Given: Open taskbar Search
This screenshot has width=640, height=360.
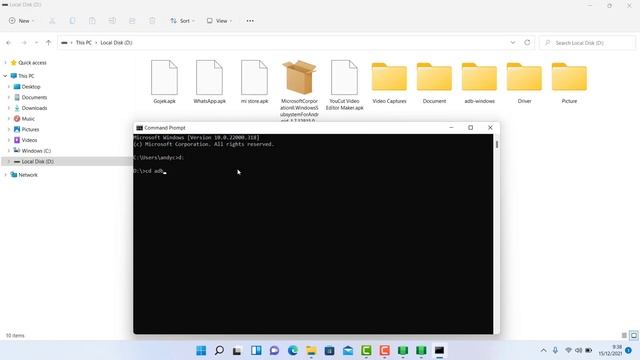Looking at the screenshot, I should [219, 351].
